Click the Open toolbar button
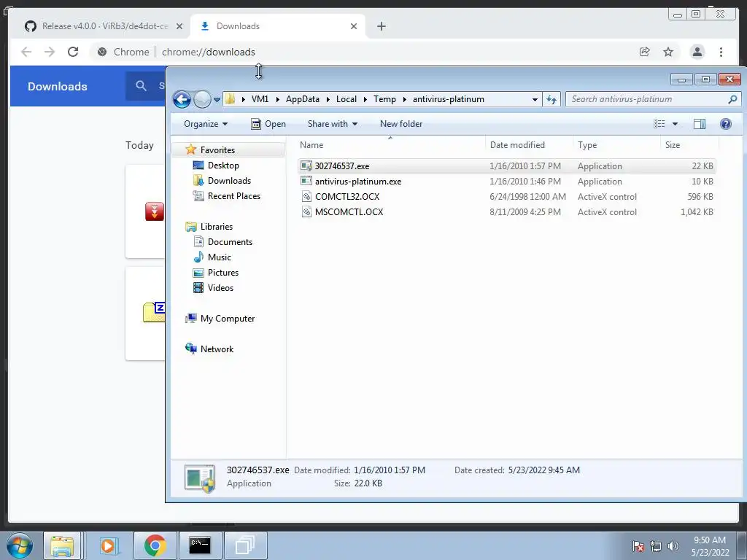Image resolution: width=747 pixels, height=560 pixels. point(268,124)
